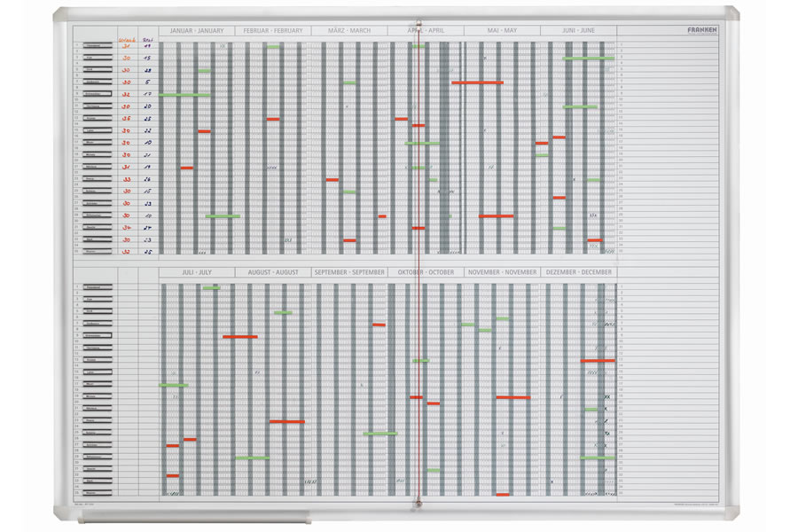Image resolution: width=798 pixels, height=532 pixels.
Task: Click the JANUAR · JANUARY month header
Action: 197,30
